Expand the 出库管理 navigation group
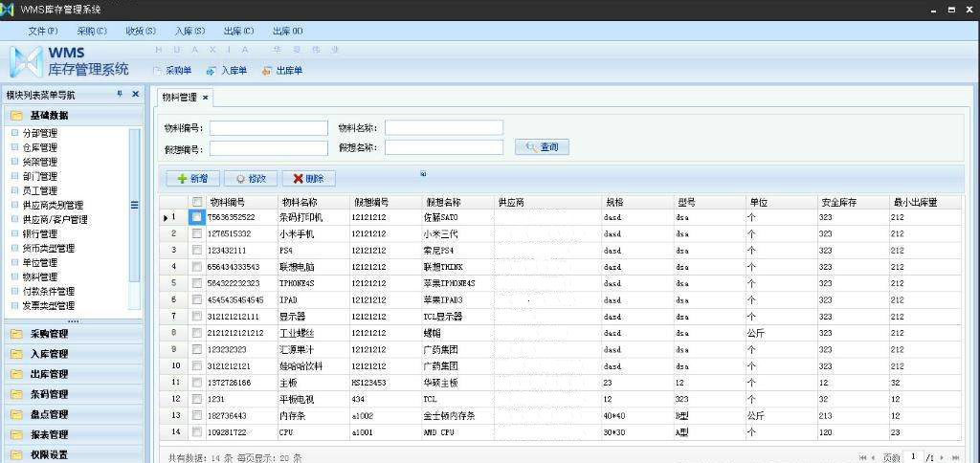The width and height of the screenshot is (980, 463). [73, 374]
